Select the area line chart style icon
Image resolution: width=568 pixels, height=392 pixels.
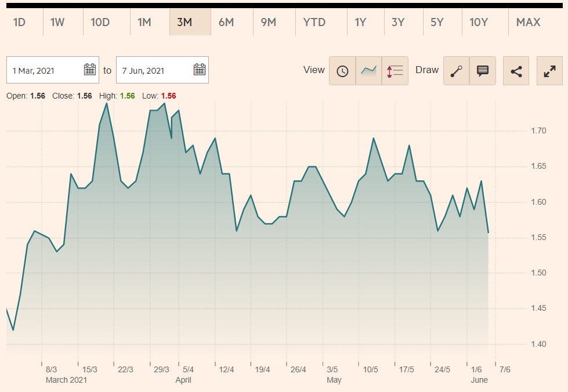coord(368,71)
